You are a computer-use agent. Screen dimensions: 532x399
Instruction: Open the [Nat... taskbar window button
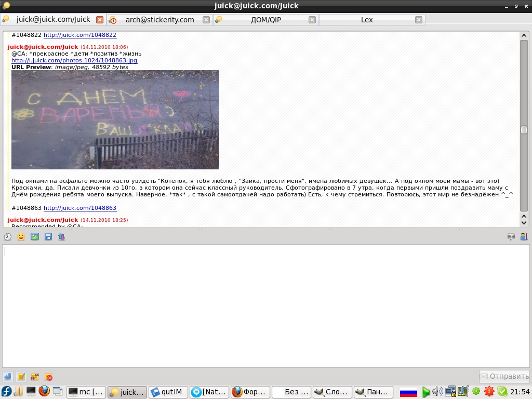[x=209, y=392]
